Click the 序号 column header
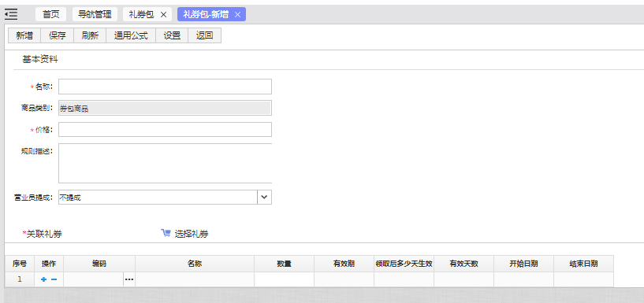This screenshot has width=644, height=303. pos(19,264)
